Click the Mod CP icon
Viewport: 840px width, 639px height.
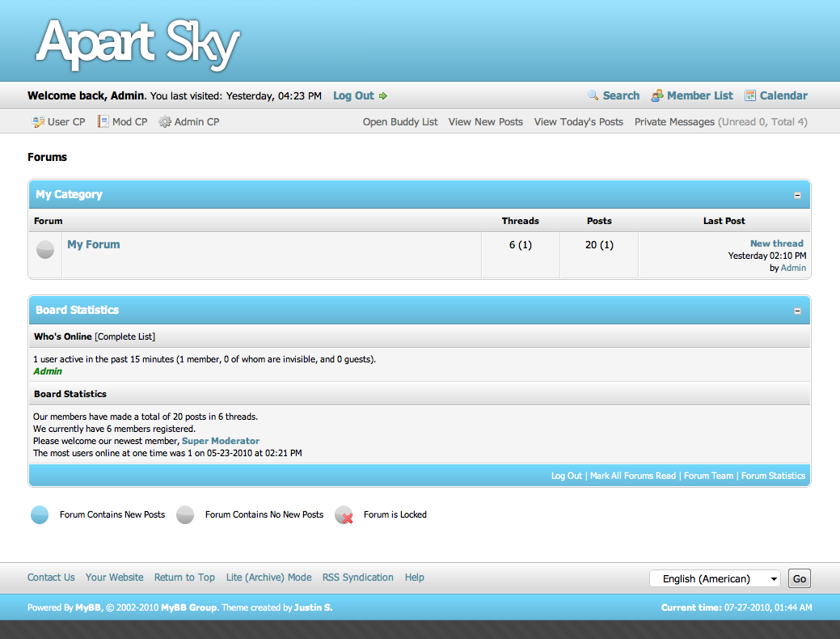pos(103,122)
